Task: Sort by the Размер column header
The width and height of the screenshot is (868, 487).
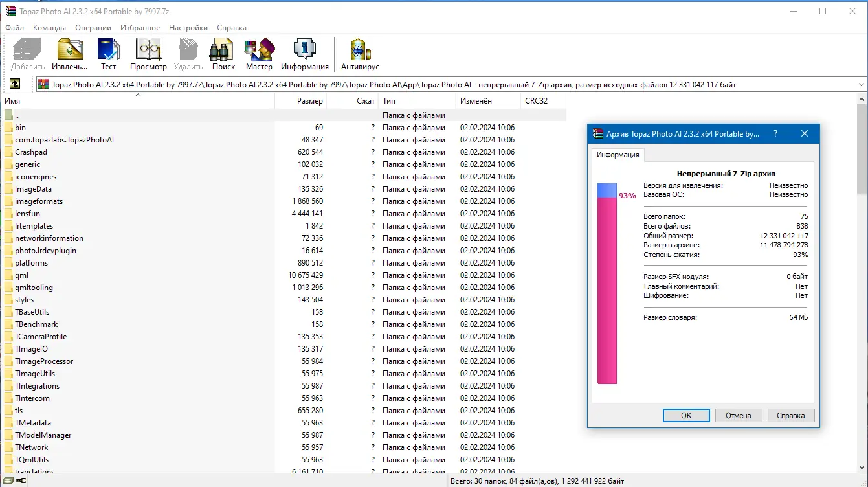Action: coord(301,101)
